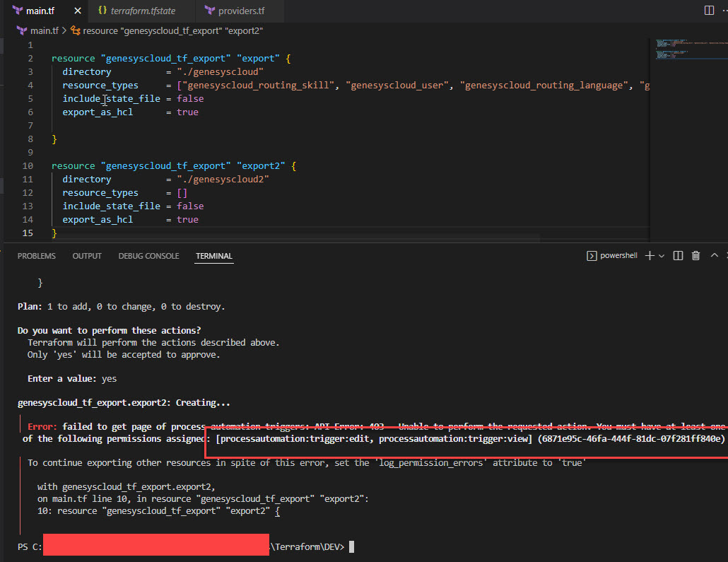Create a new terminal with plus icon
Viewport: 728px width, 562px height.
tap(649, 256)
